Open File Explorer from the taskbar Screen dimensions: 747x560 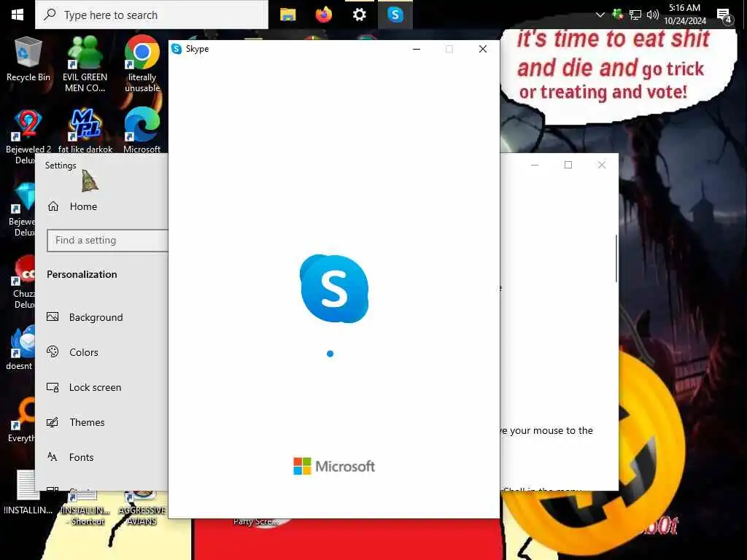(287, 15)
